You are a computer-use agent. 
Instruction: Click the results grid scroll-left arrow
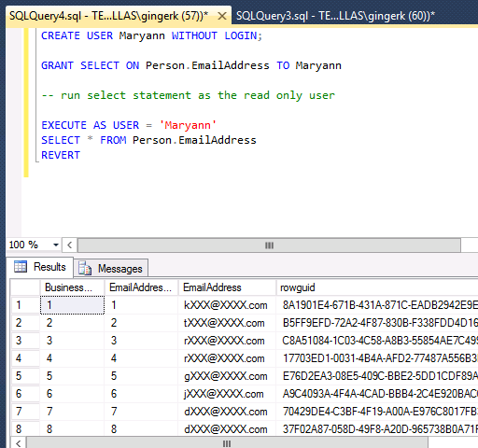(x=19, y=443)
